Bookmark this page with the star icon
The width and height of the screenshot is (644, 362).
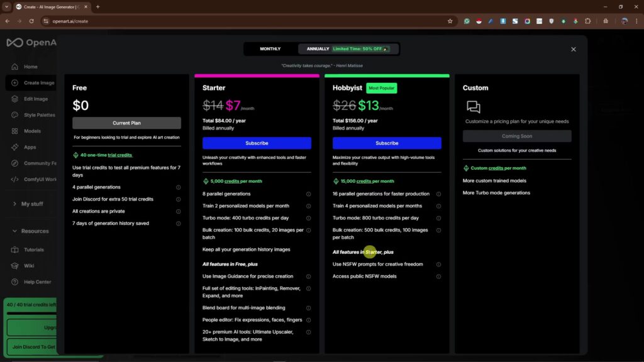coord(450,21)
